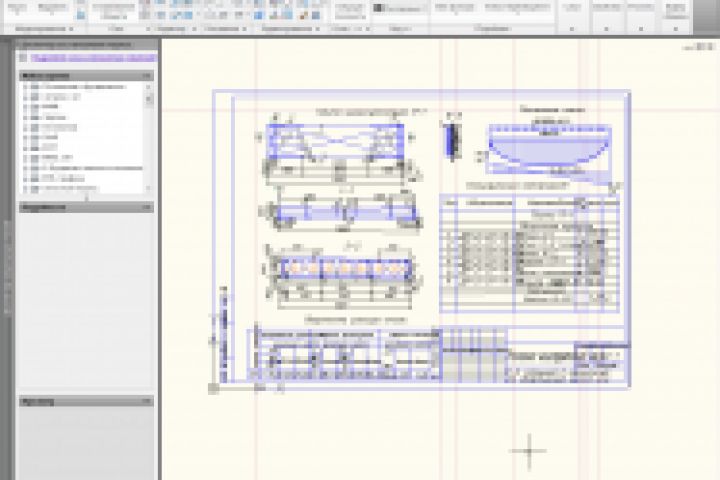Select the highlighted purple entry in side palette
This screenshot has height=480, width=720.
(x=94, y=58)
